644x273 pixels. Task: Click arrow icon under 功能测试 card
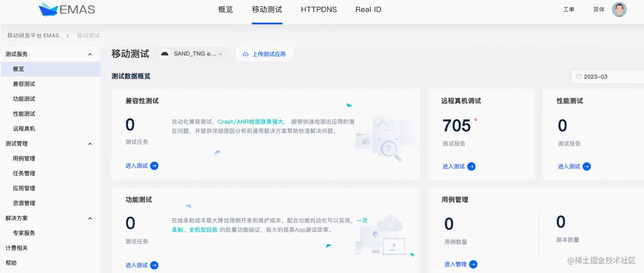[154, 265]
